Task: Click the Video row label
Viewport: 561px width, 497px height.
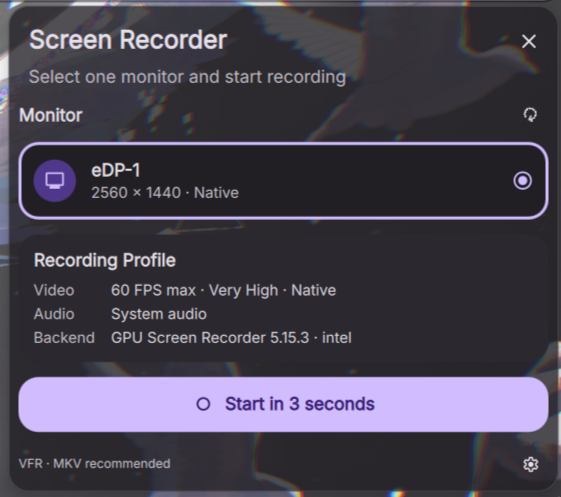Action: 54,290
